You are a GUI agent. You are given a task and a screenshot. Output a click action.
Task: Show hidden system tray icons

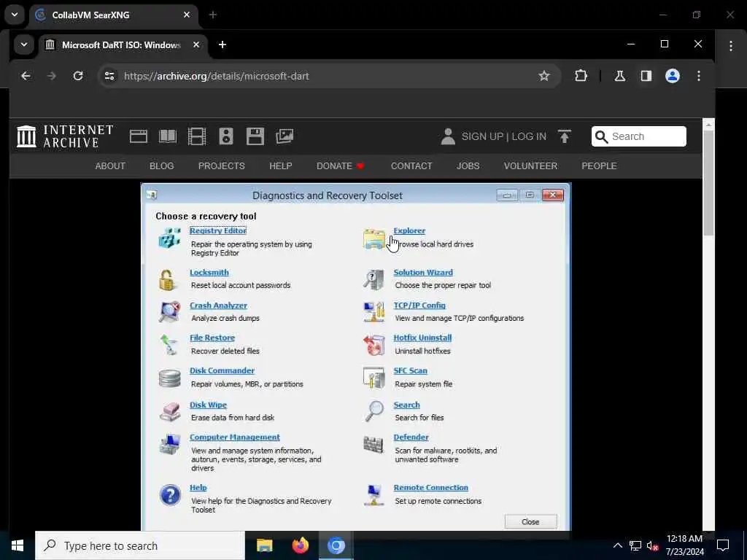pyautogui.click(x=617, y=545)
